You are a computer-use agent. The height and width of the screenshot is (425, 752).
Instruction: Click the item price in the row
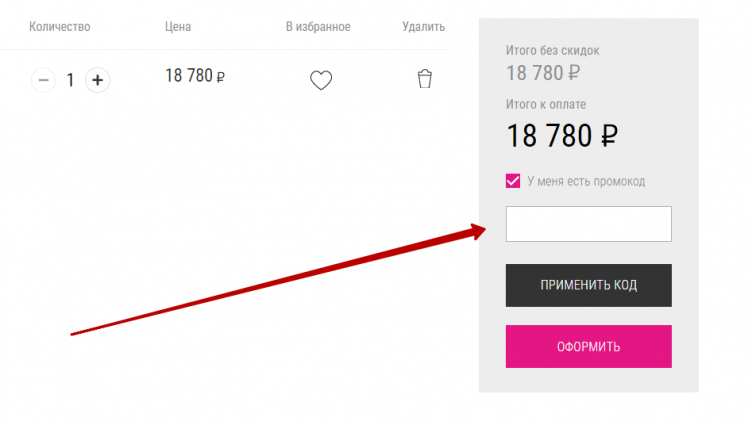point(195,76)
